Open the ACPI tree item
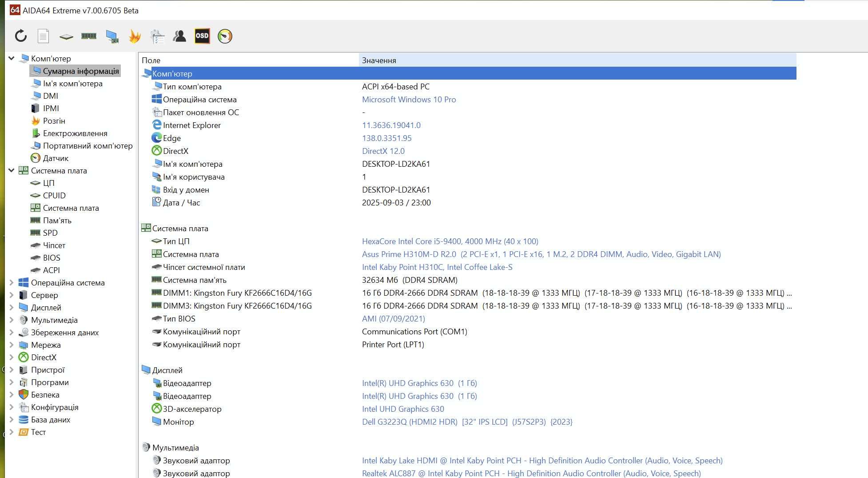The width and height of the screenshot is (868, 478). tap(51, 270)
